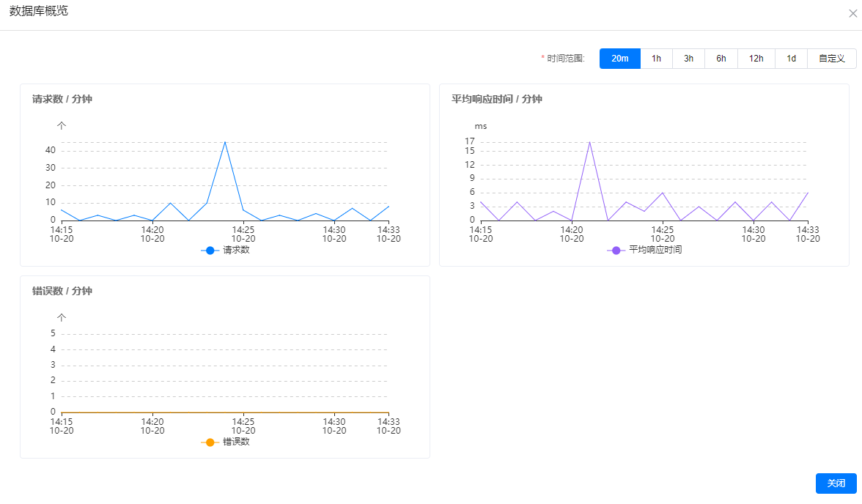Viewport: 862px width, 504px height.
Task: Set time range to 6h
Action: [721, 59]
